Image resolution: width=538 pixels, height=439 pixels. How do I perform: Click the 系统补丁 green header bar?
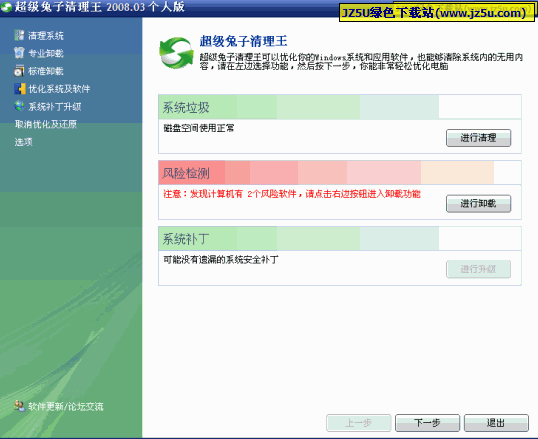tap(340, 239)
